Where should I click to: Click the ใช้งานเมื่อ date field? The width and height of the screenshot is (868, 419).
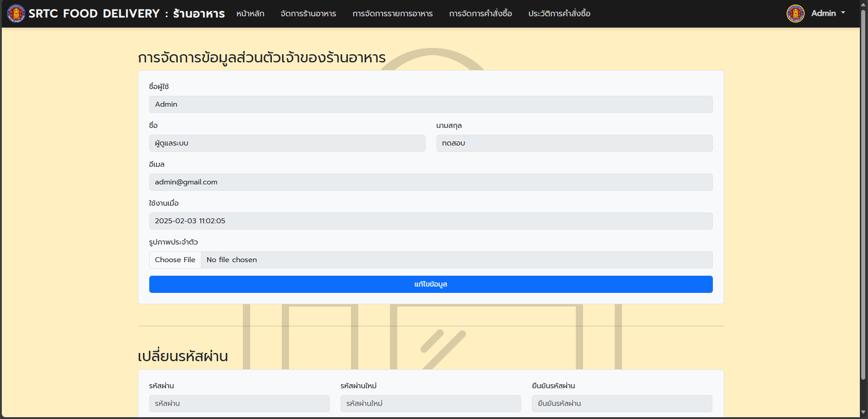(x=431, y=221)
